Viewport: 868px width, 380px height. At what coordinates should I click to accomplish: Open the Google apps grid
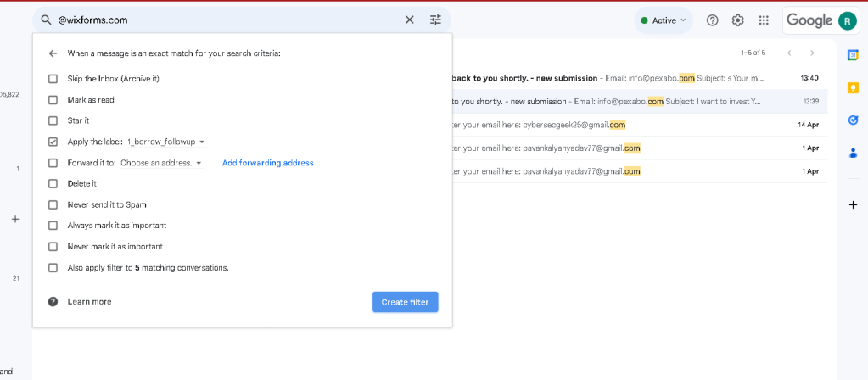coord(764,20)
